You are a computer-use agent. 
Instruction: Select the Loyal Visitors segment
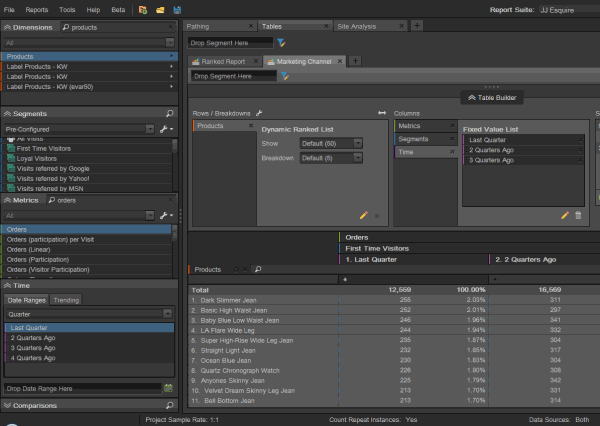[38, 158]
